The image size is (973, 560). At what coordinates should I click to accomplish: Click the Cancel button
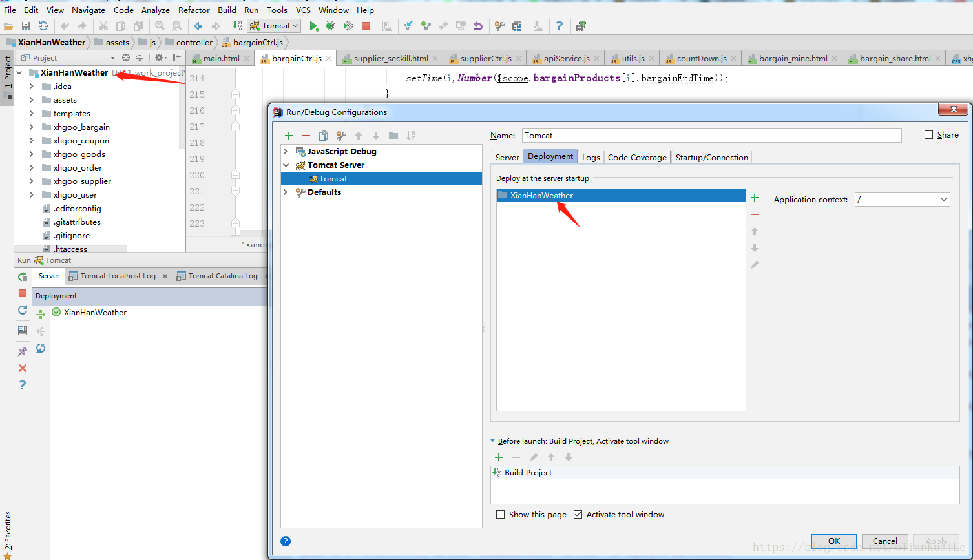884,541
